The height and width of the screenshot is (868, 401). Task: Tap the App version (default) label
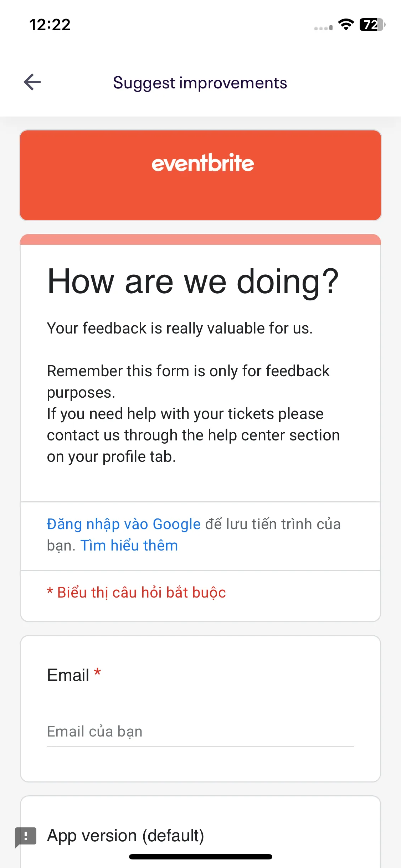pyautogui.click(x=125, y=836)
